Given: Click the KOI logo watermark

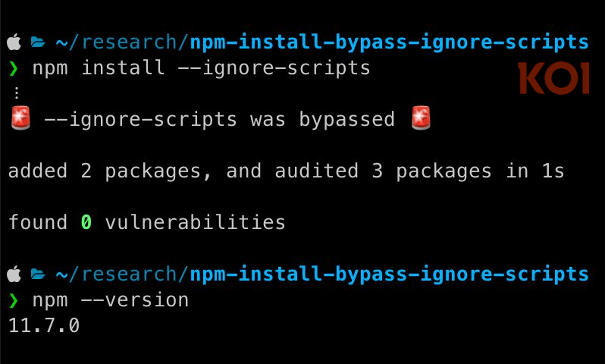Looking at the screenshot, I should [553, 80].
